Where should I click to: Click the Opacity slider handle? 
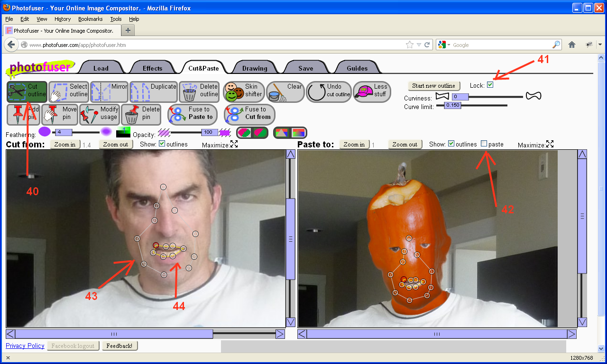[210, 132]
